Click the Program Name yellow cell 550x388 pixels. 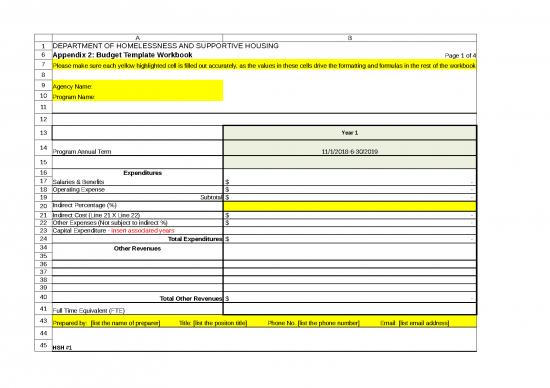138,96
